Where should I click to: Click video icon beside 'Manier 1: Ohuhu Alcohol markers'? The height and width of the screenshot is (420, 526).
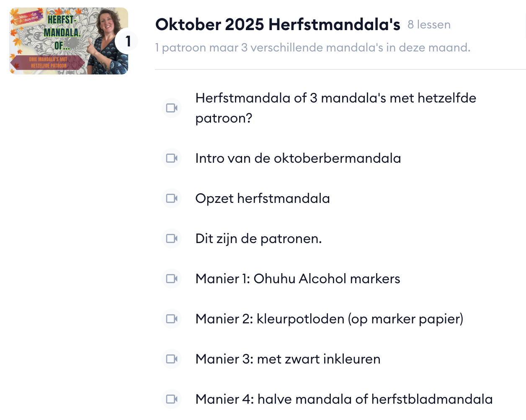pyautogui.click(x=172, y=279)
